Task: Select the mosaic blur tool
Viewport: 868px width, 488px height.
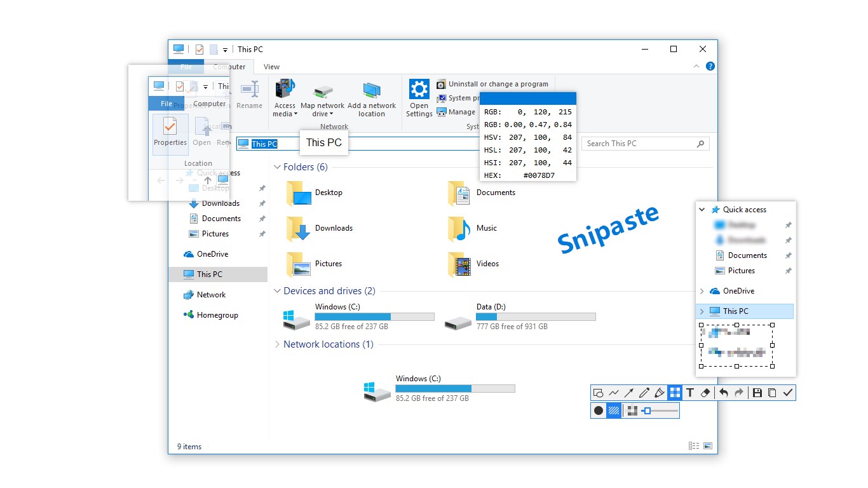Action: pyautogui.click(x=674, y=393)
